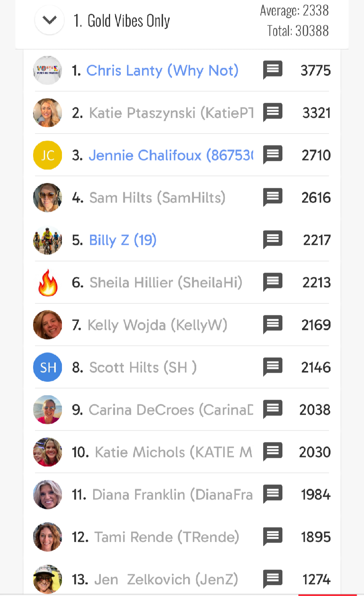Click comment icon for Scott Hilts

[273, 367]
